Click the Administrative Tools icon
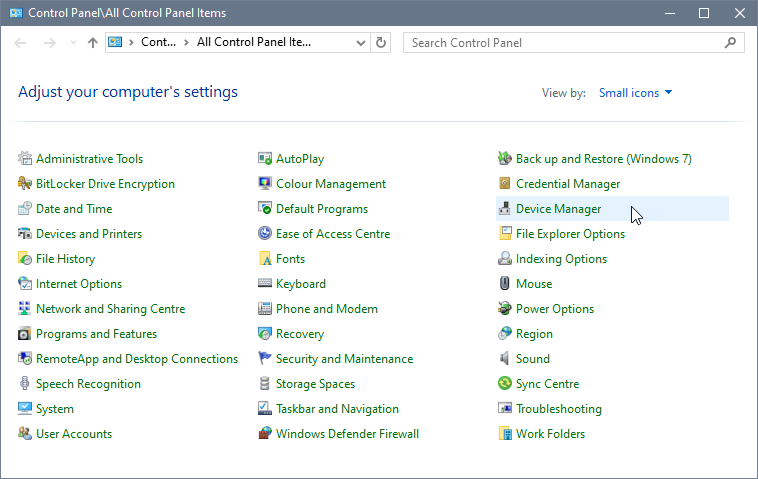 [25, 159]
